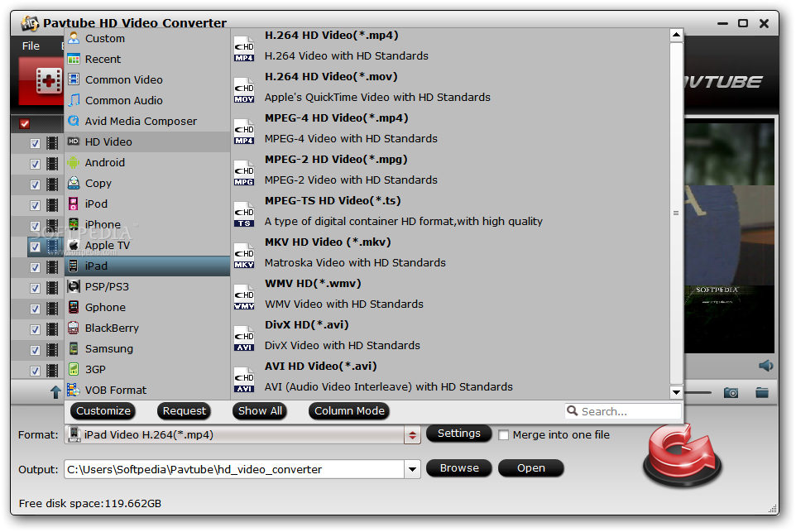Open the Settings dialog
This screenshot has width=796, height=532.
[459, 433]
